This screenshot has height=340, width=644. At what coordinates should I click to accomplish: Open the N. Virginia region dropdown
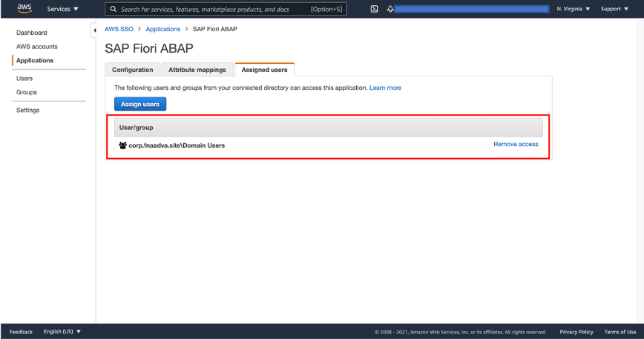574,9
